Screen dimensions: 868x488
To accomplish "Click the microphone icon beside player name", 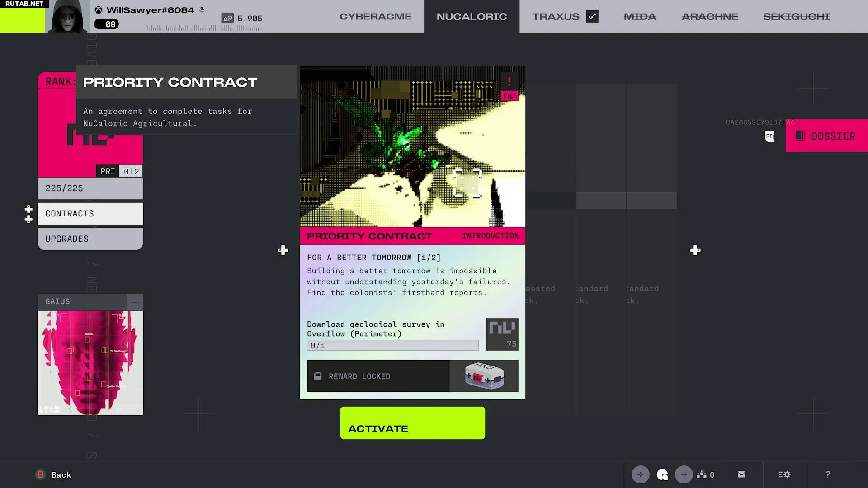I will point(202,9).
